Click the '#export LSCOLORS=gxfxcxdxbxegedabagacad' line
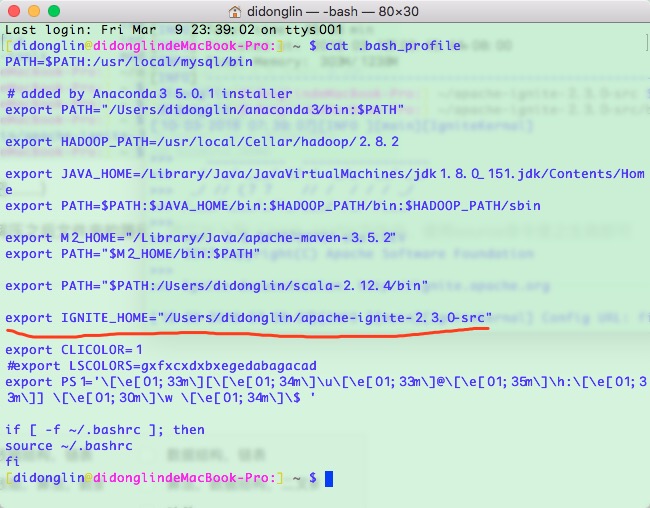 [x=162, y=366]
